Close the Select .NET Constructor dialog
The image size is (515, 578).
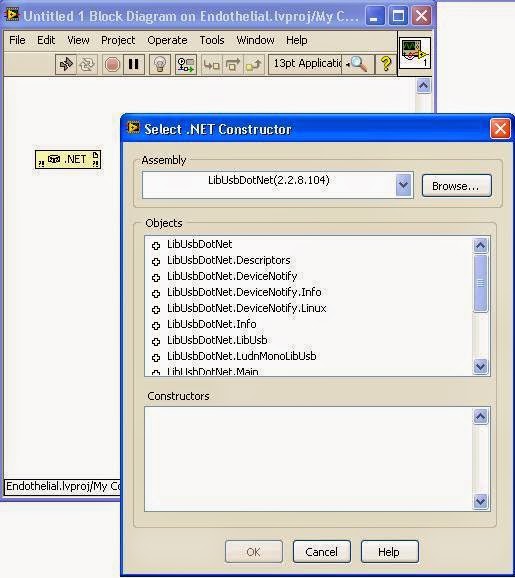500,129
